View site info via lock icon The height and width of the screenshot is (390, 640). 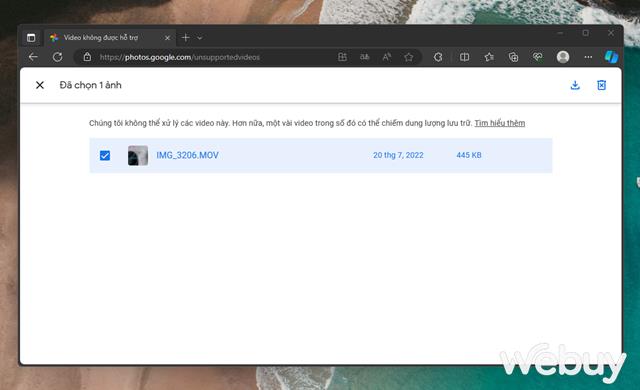(x=87, y=57)
